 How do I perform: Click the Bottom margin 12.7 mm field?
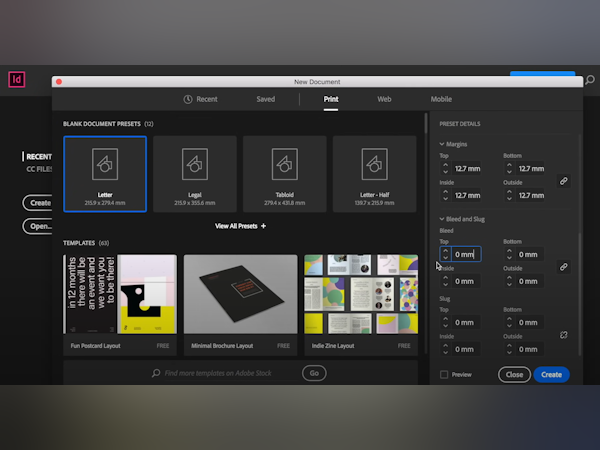[x=531, y=169]
